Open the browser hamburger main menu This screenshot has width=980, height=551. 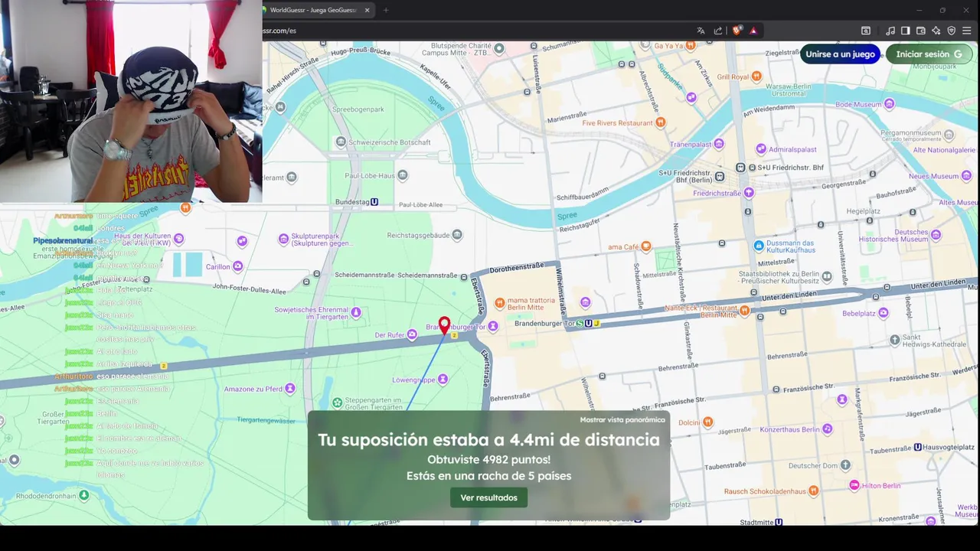966,31
